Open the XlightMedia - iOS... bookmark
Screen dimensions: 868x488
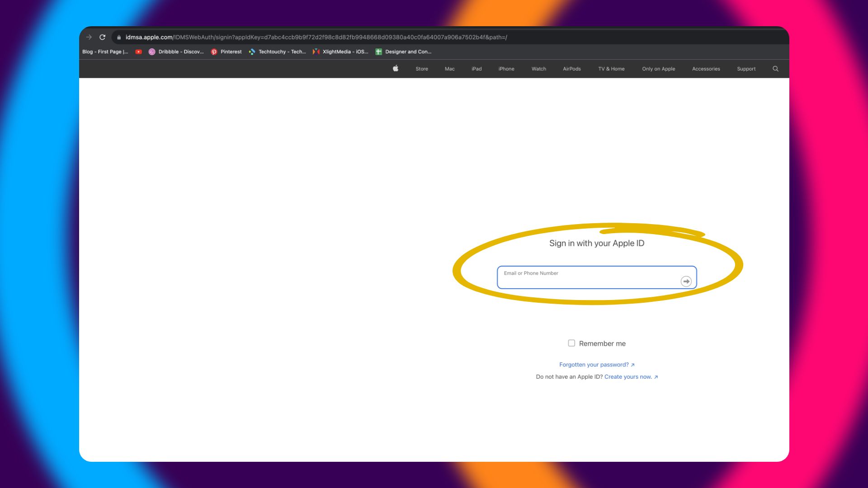[x=341, y=52]
